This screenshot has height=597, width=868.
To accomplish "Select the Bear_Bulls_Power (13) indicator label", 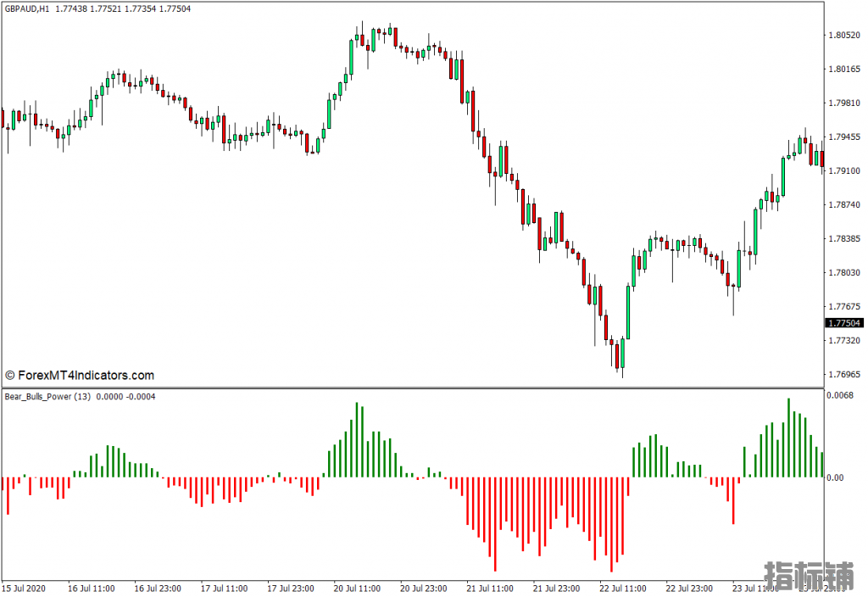I will (x=48, y=397).
